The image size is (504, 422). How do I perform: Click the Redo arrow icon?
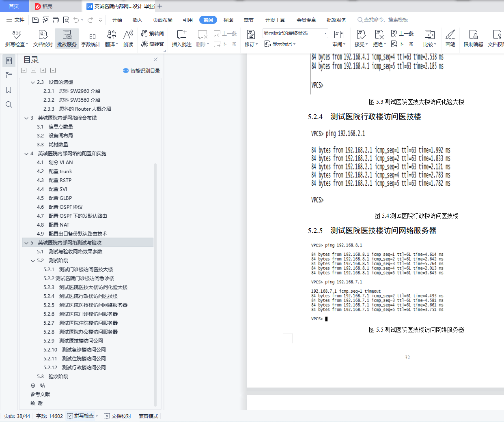point(90,20)
